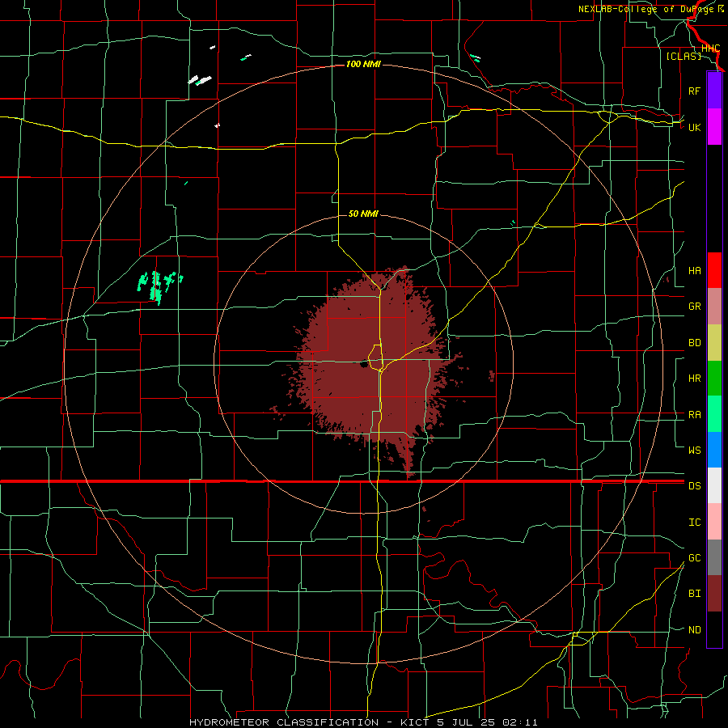Click the RF legend label
The height and width of the screenshot is (728, 728).
pyautogui.click(x=694, y=91)
